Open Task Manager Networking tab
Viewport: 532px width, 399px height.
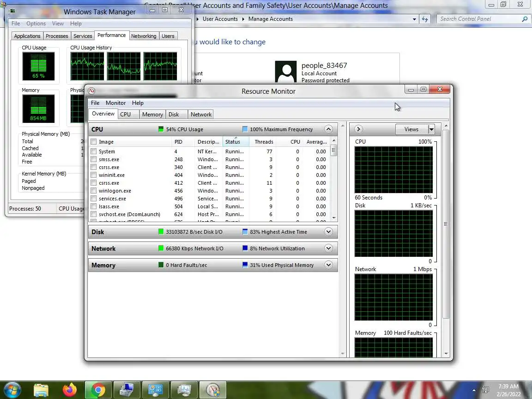(x=144, y=36)
